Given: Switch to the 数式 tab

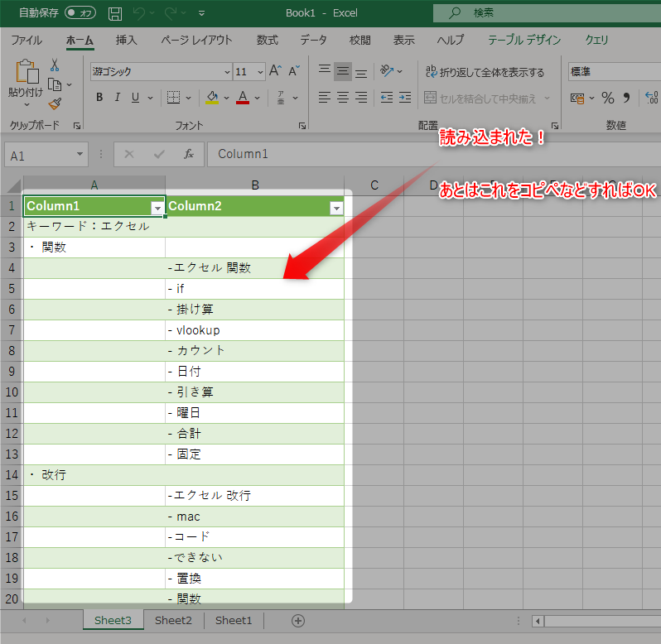Looking at the screenshot, I should (x=268, y=40).
